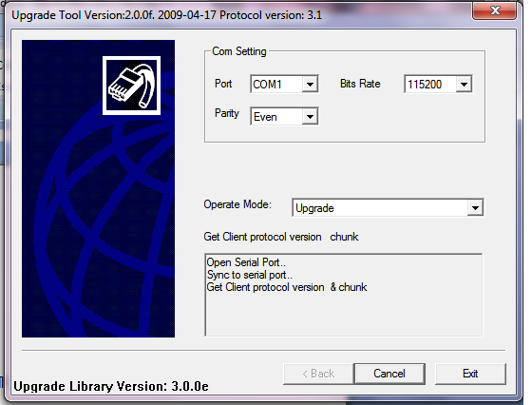This screenshot has height=405, width=532.
Task: Click the Upgrade operate mode field
Action: [388, 207]
